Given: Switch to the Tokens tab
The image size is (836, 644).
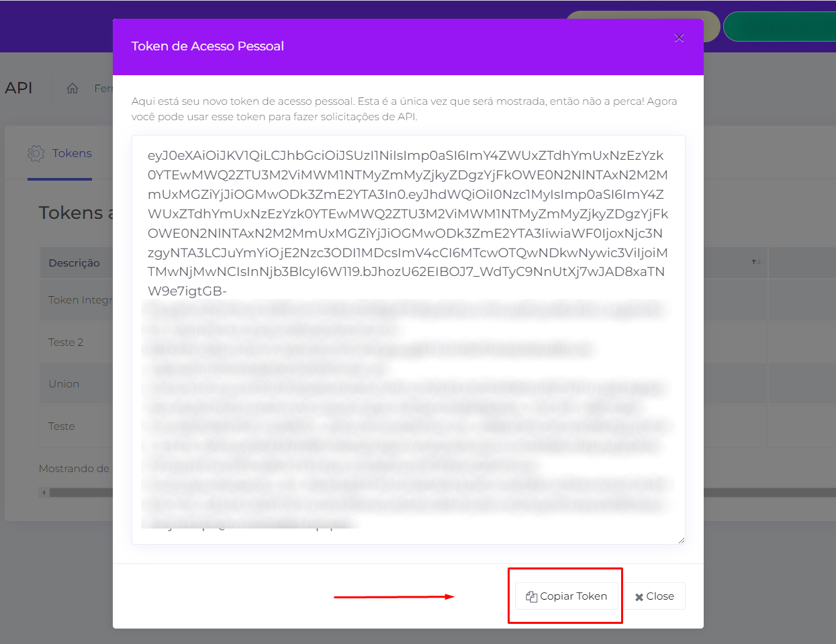Looking at the screenshot, I should point(60,154).
